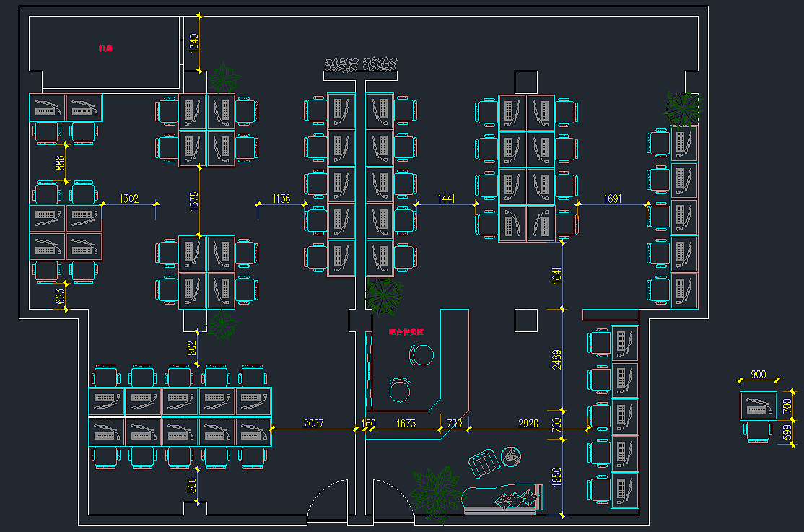804x532 pixels.
Task: Click the 886 dimension text
Action: (60, 163)
